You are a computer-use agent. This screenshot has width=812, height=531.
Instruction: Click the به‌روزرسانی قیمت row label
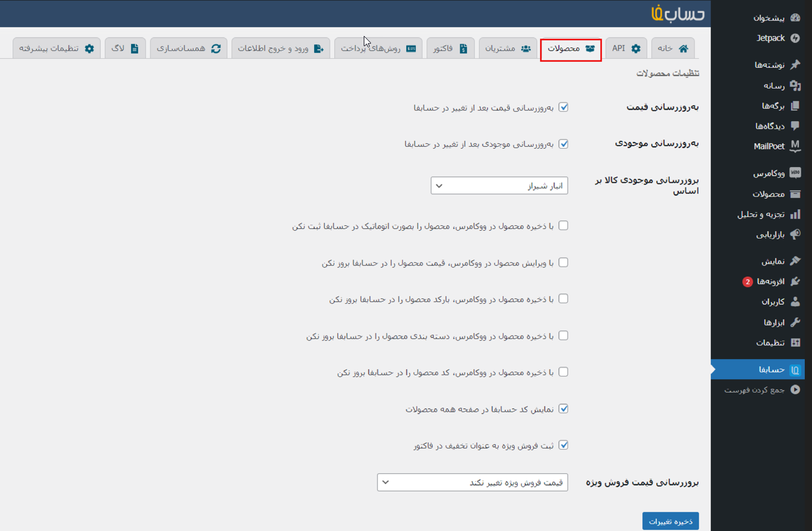pos(663,107)
